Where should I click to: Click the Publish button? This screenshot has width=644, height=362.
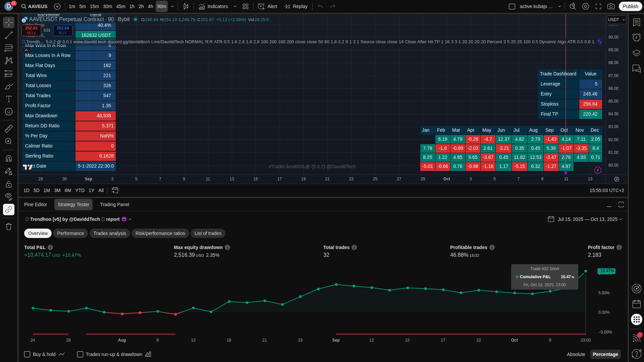(x=630, y=6)
